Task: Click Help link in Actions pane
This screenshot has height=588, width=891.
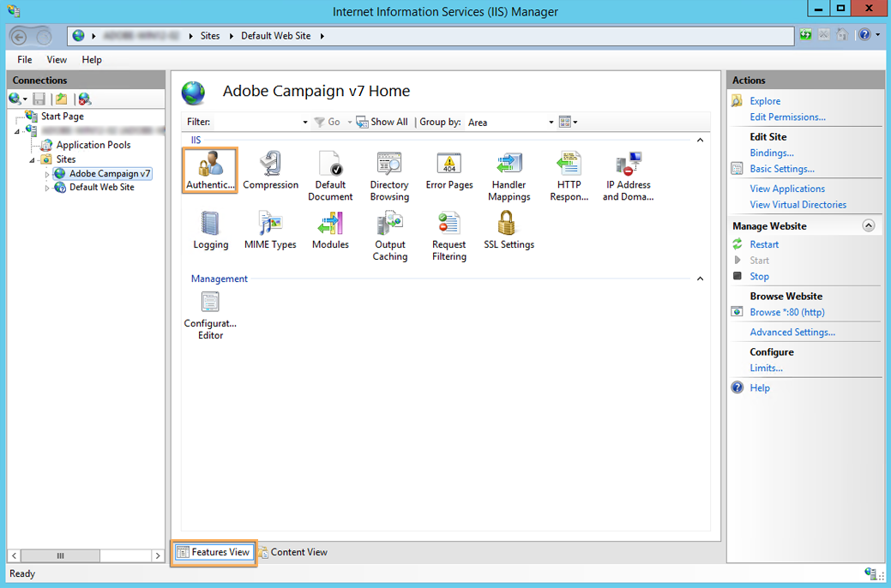Action: coord(760,388)
